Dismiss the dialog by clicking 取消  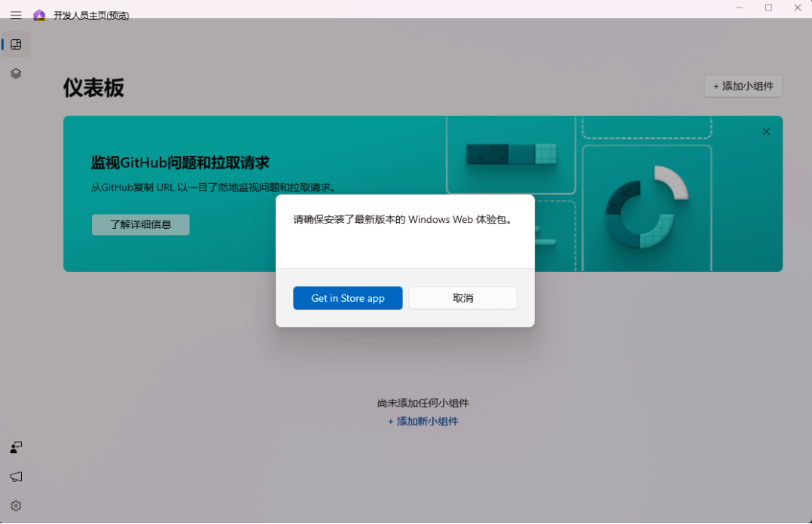tap(462, 298)
